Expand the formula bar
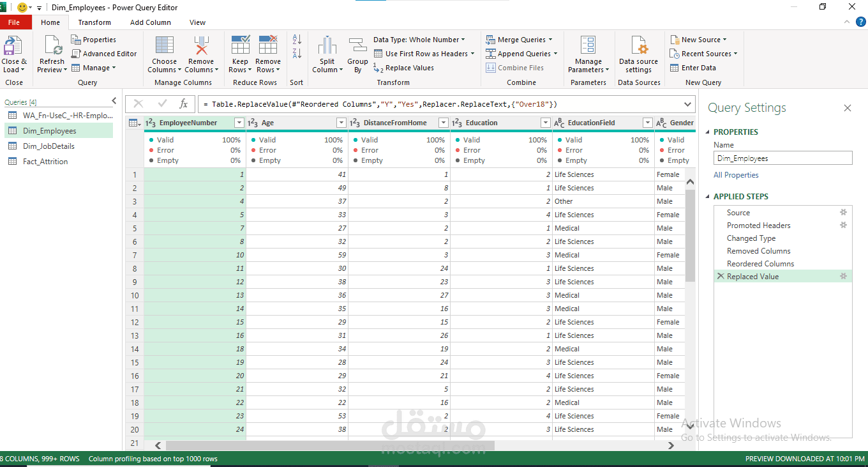The image size is (868, 467). coord(687,104)
